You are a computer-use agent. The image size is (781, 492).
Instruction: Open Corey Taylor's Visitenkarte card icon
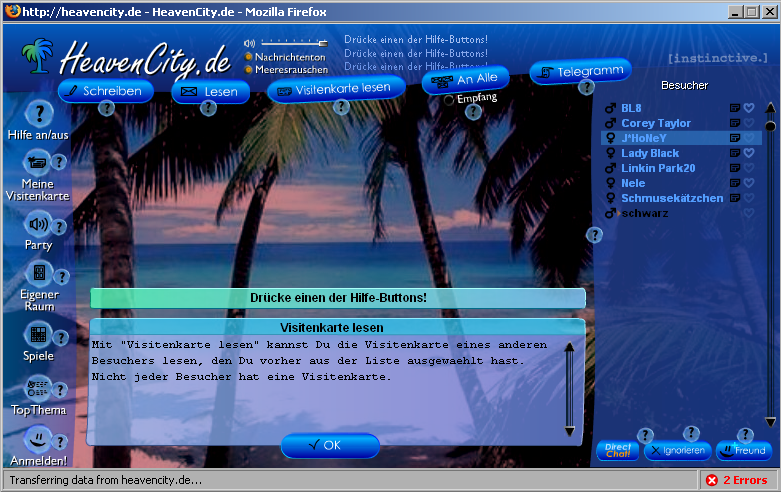click(x=735, y=123)
